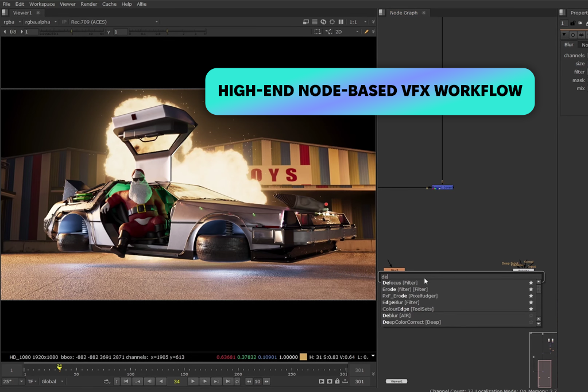Close the Node Graph tab

[424, 13]
